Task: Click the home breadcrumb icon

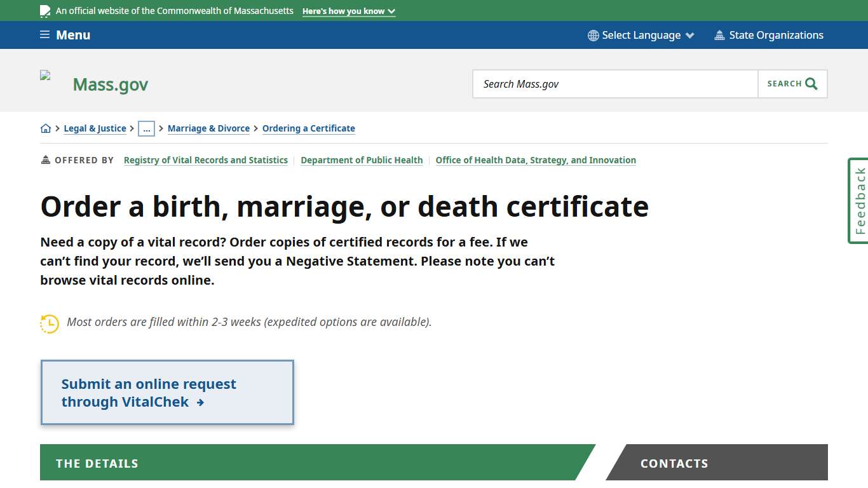Action: click(46, 128)
